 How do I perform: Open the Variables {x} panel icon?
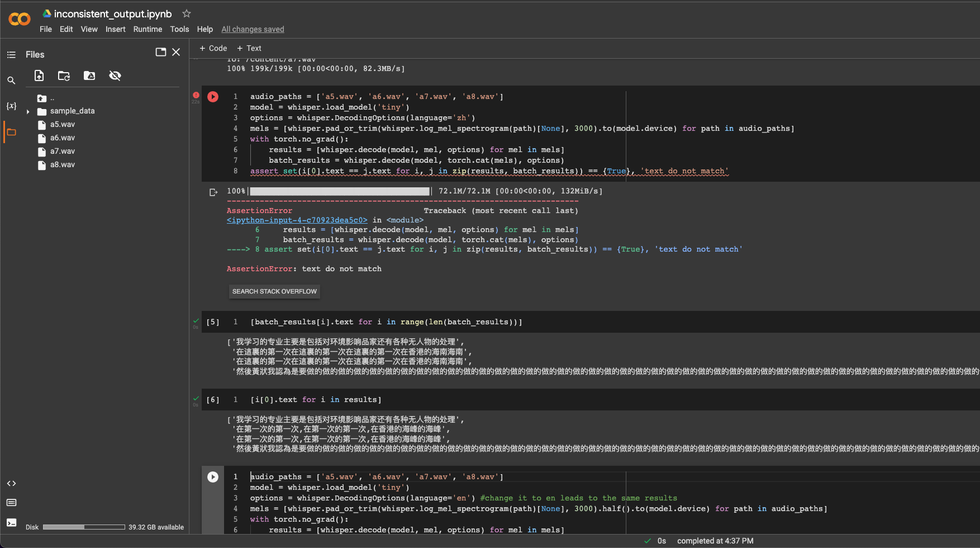tap(11, 106)
